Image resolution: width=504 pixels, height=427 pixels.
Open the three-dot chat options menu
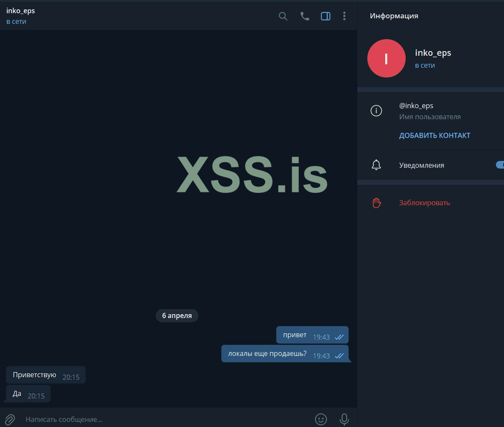click(x=344, y=16)
